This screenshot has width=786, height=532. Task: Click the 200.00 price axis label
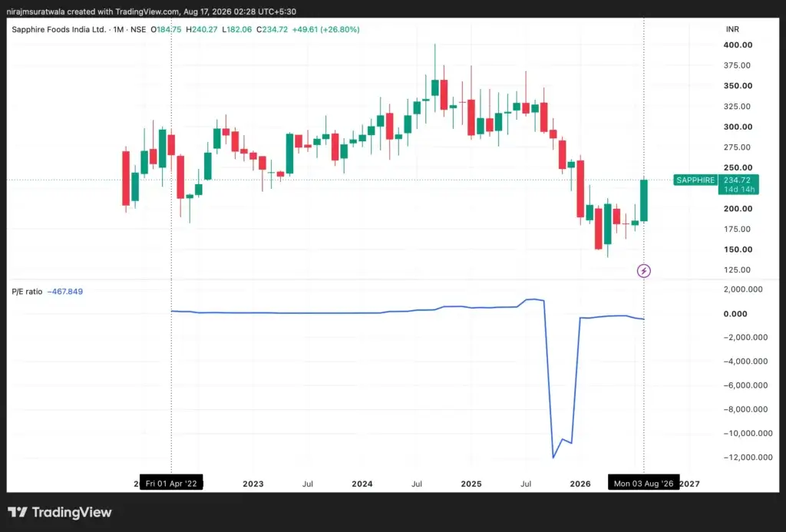click(x=738, y=209)
